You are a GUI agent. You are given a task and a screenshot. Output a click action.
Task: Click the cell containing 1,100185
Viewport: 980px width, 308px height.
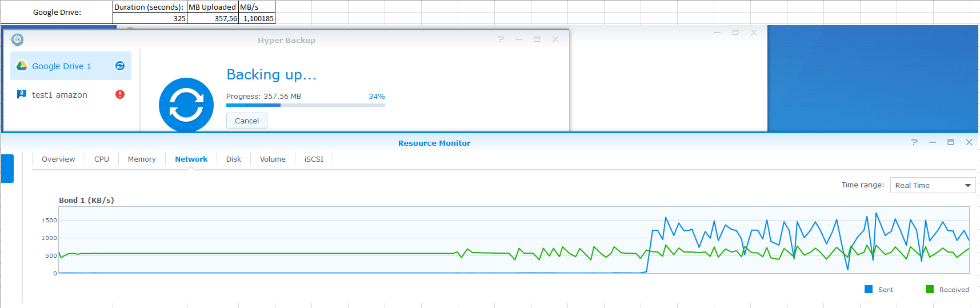[x=257, y=18]
